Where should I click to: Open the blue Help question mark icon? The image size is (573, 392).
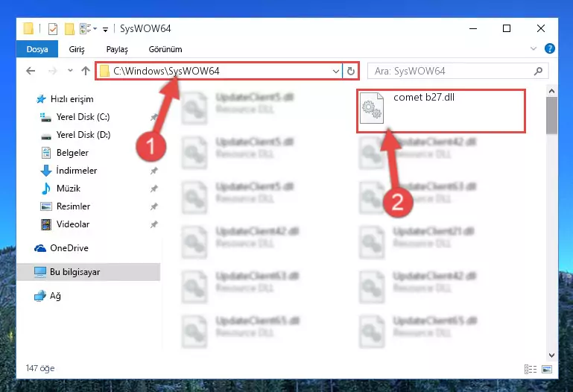(x=549, y=48)
